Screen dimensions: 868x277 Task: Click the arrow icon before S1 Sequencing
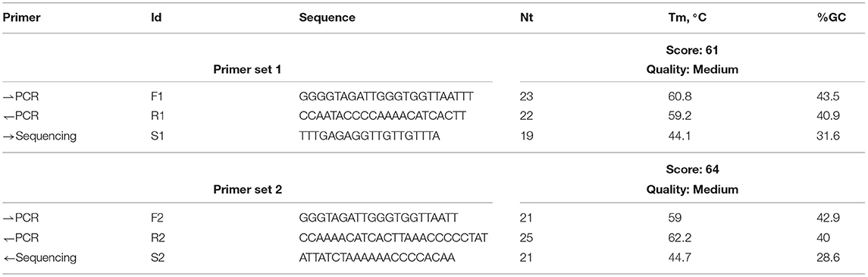coord(7,137)
